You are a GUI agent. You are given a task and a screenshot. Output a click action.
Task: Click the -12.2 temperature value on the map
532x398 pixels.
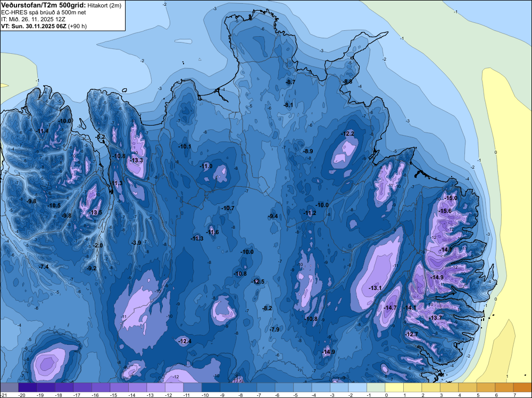coord(348,134)
